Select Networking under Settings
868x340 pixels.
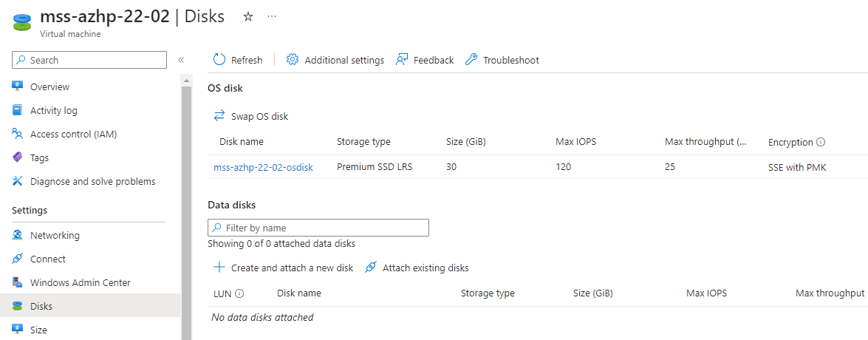(55, 235)
